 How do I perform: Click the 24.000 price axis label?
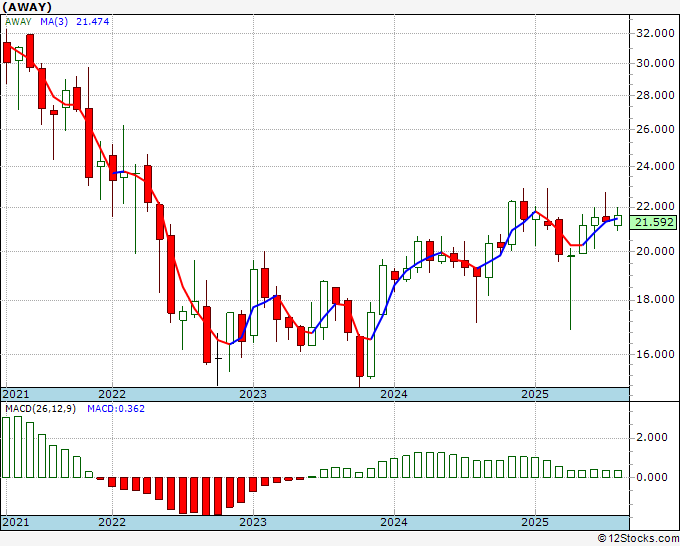[x=655, y=166]
